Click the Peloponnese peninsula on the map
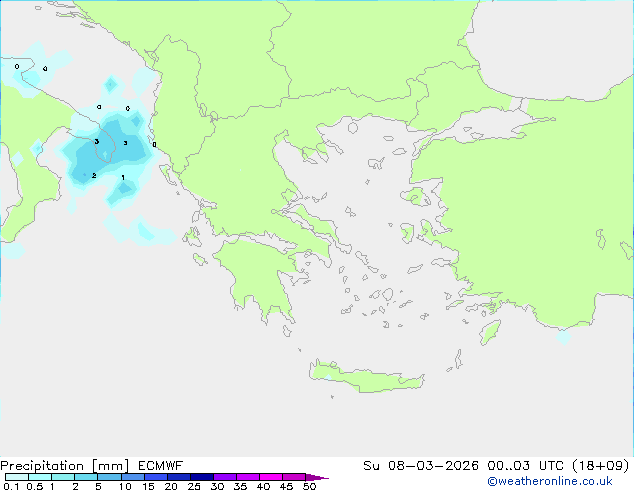634x490 pixels. (259, 275)
